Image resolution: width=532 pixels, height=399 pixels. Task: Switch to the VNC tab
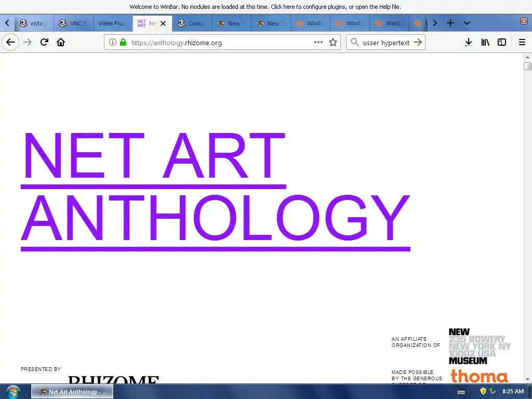73,23
